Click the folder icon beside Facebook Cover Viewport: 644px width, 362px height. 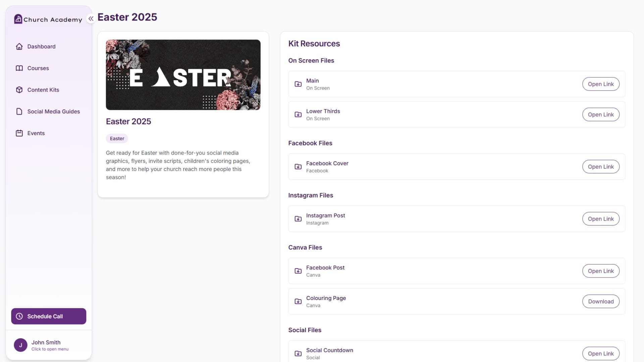coord(298,167)
